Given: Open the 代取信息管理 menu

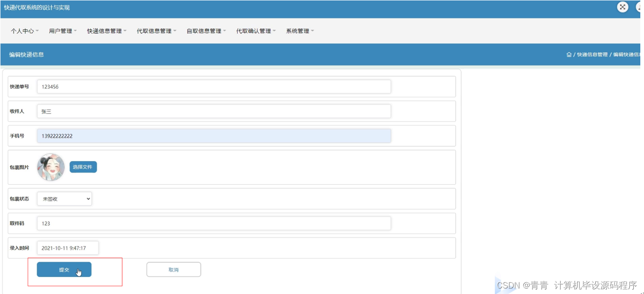Looking at the screenshot, I should pos(156,30).
